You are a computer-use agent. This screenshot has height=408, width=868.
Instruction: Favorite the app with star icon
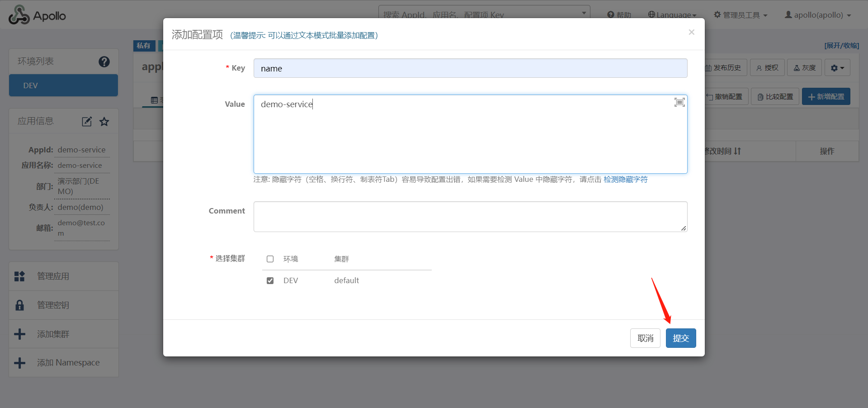click(104, 121)
